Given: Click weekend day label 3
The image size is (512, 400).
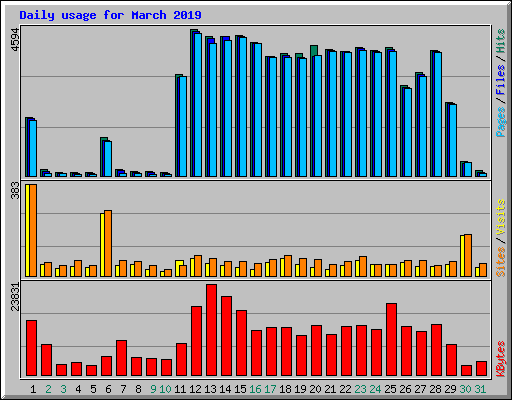Looking at the screenshot, I should tap(63, 389).
